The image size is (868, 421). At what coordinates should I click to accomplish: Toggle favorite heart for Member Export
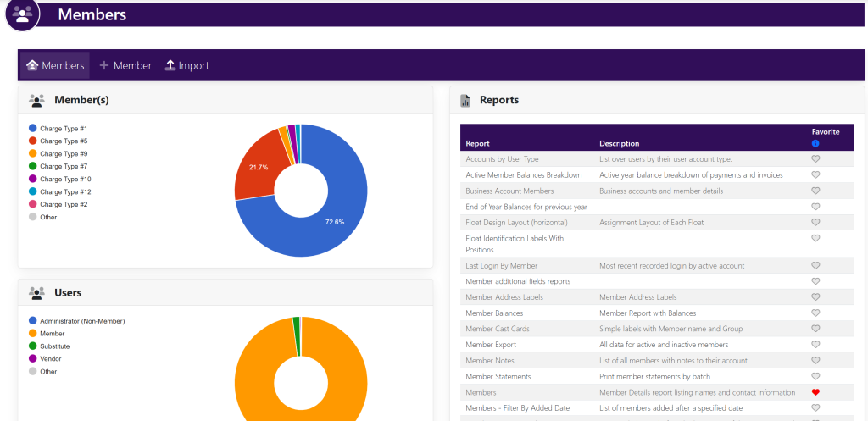point(815,345)
